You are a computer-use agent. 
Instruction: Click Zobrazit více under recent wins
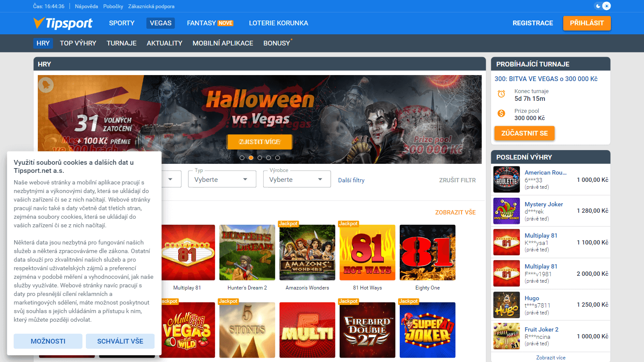pos(551,357)
